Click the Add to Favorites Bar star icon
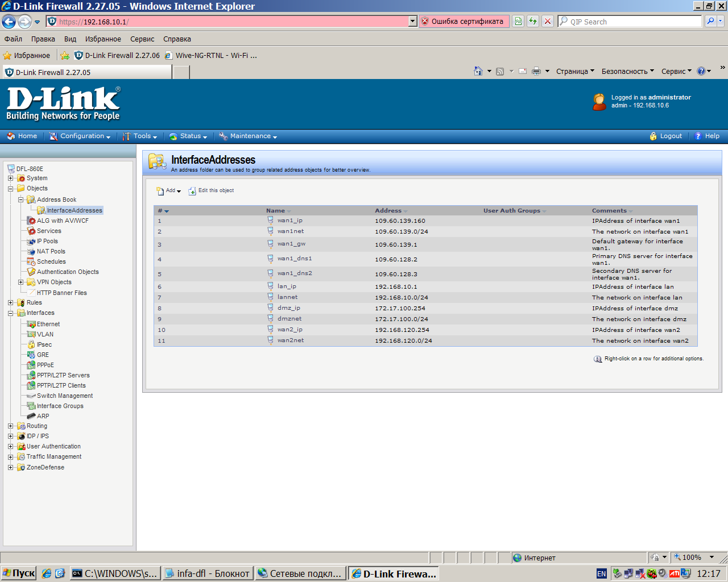Viewport: 728px width, 582px height. coord(65,56)
